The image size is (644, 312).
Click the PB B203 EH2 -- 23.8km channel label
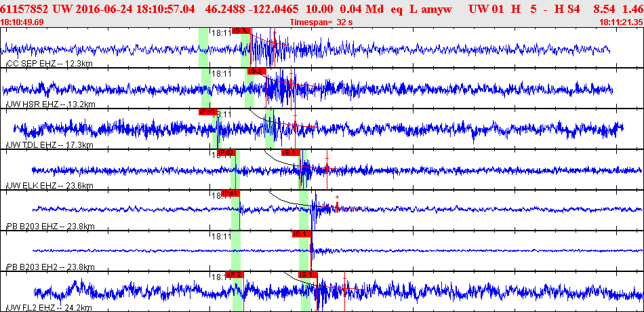[51, 267]
